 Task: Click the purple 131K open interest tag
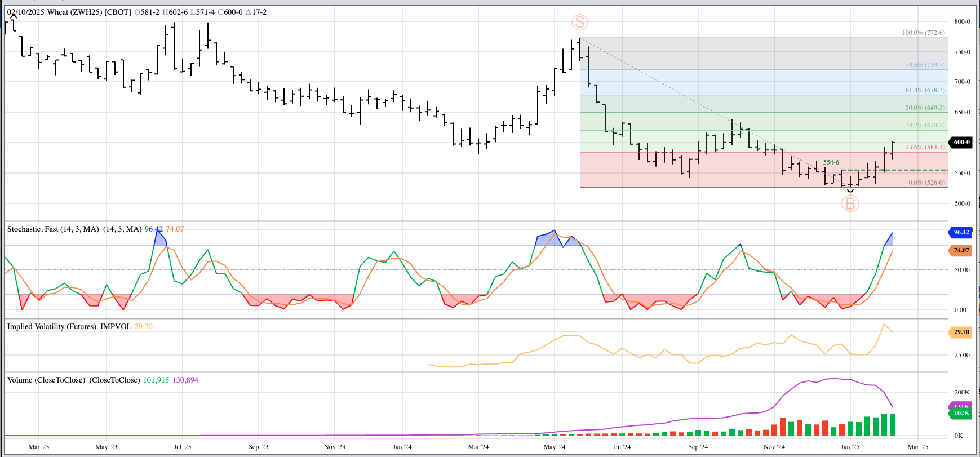[961, 405]
